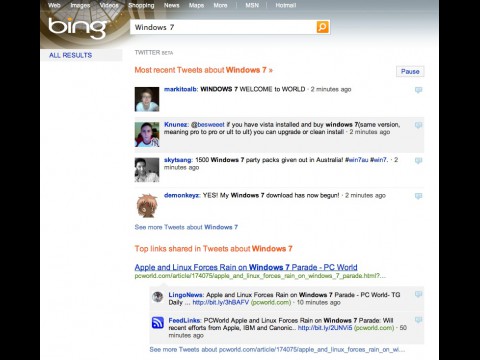Click pcworld.com green article URL text
This screenshot has width=480, height=360.
tap(260, 276)
